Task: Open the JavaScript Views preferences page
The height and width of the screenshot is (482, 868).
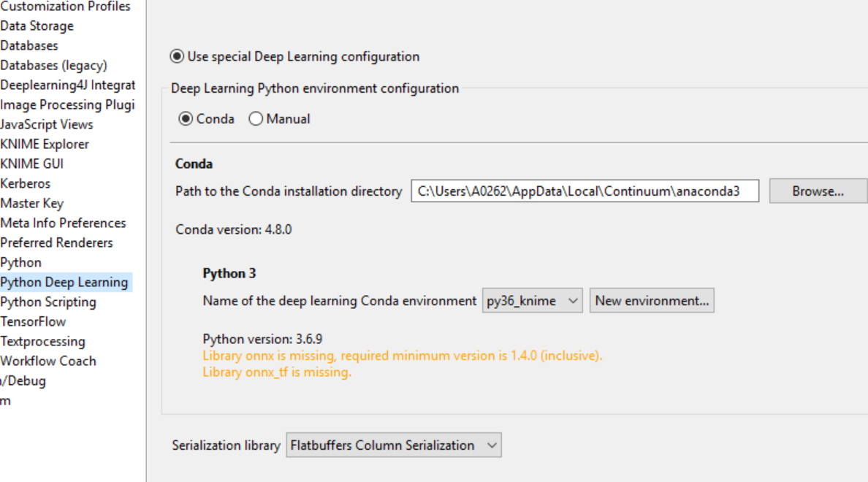Action: (47, 124)
